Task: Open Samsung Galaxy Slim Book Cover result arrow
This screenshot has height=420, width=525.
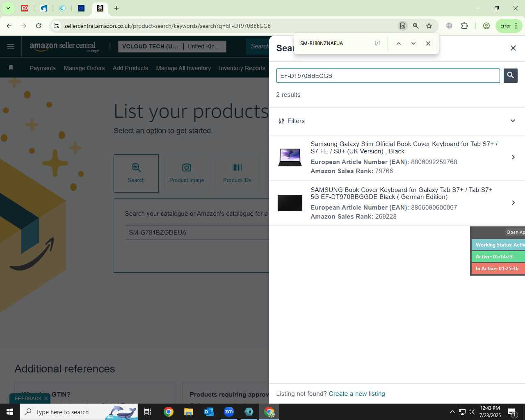Action: 513,157
